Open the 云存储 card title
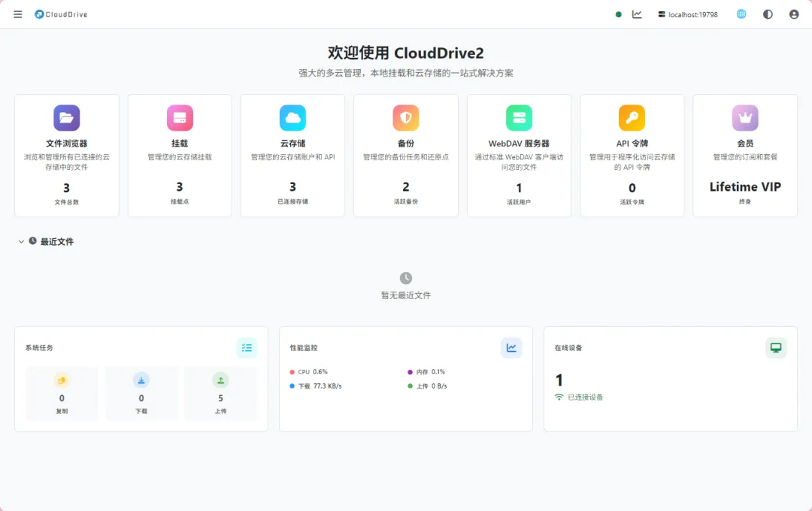The width and height of the screenshot is (812, 511). click(x=292, y=144)
